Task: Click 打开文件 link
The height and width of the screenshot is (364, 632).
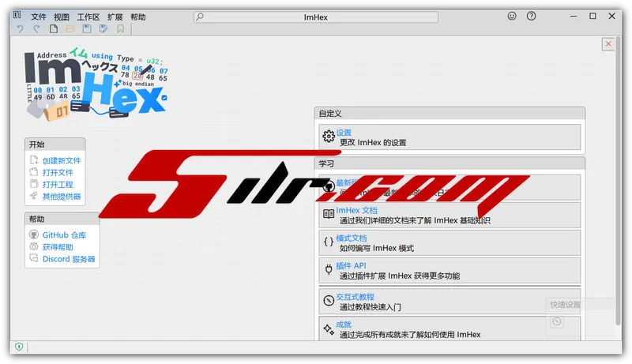Action: [58, 173]
